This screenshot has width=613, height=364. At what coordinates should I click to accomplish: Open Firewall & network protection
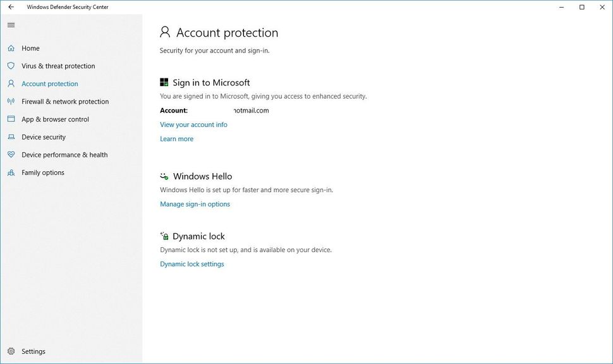[64, 101]
